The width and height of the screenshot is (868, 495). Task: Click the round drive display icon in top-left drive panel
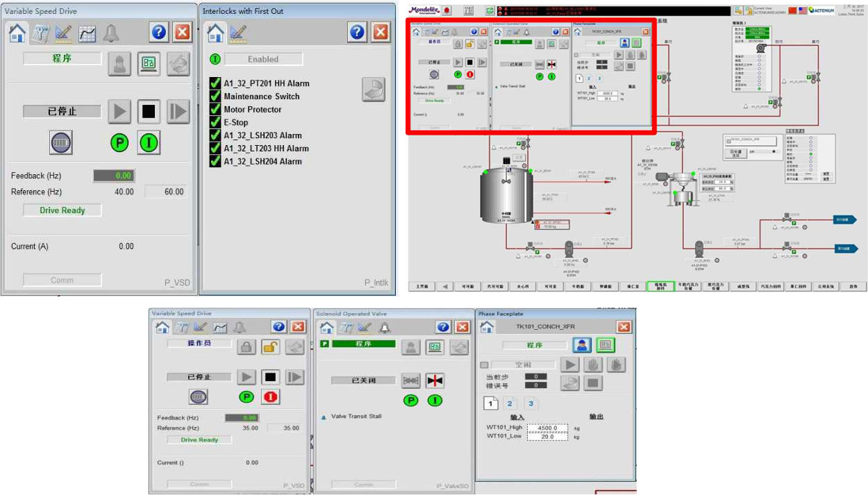(x=61, y=143)
